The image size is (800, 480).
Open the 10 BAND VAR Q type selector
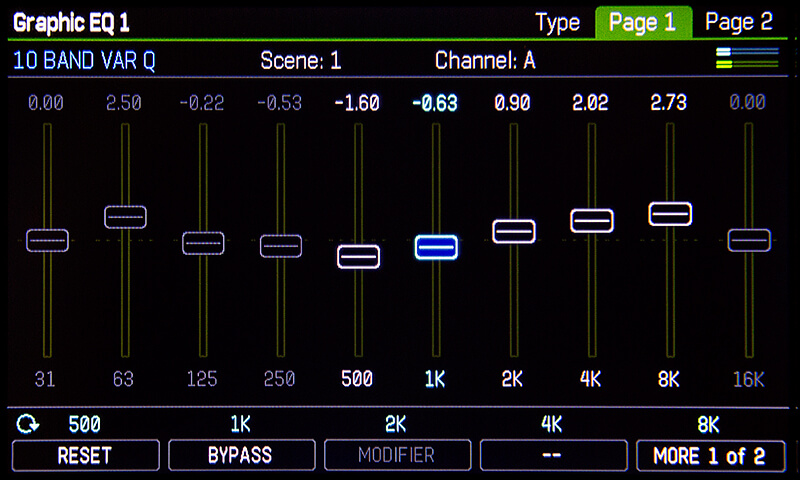(x=85, y=60)
